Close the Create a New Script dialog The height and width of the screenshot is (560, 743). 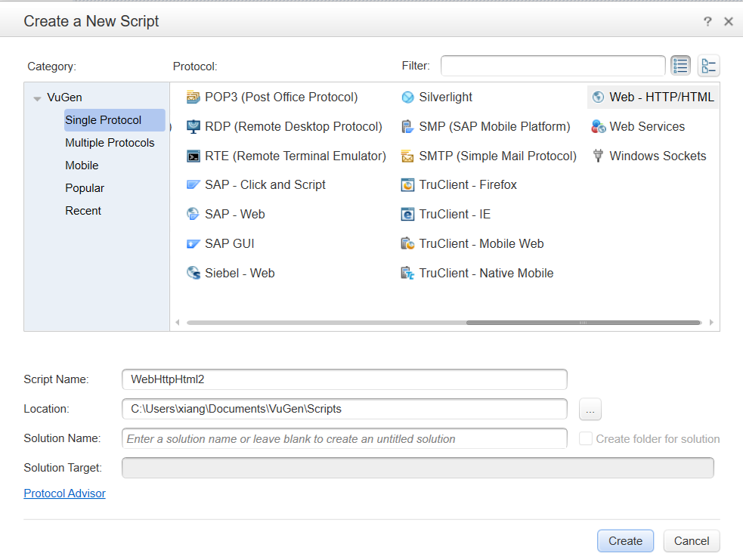(729, 21)
